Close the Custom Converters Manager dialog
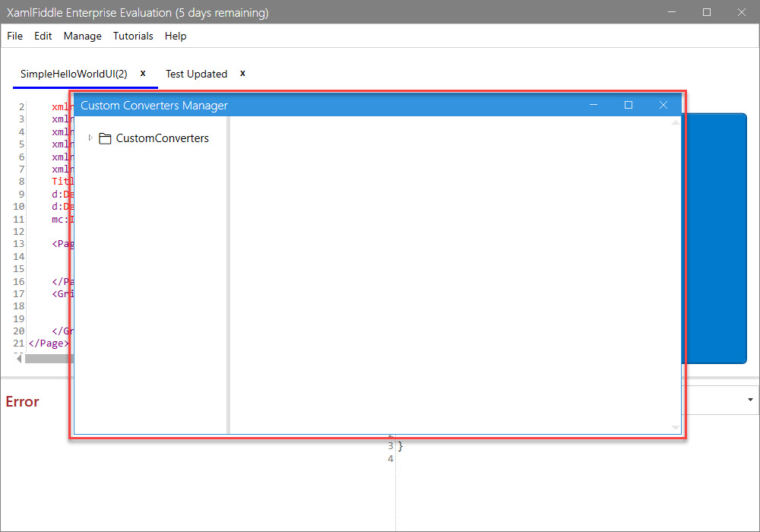 click(x=663, y=105)
